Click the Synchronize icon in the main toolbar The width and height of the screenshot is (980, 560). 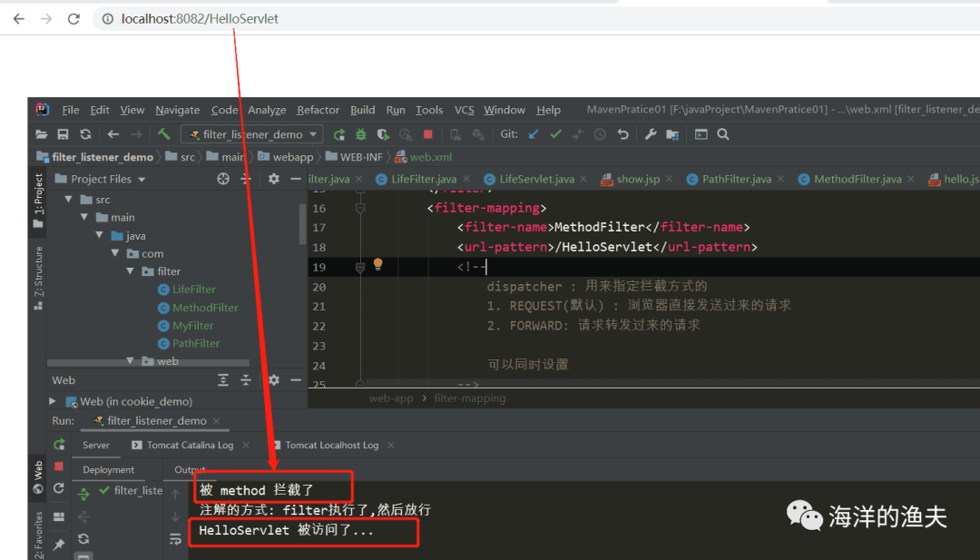(85, 134)
